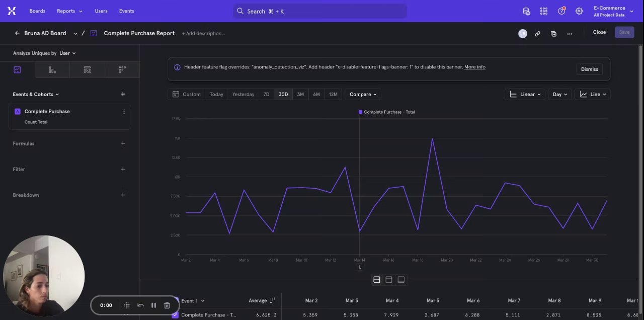
Task: Click the Retention report type icon
Action: 122,70
